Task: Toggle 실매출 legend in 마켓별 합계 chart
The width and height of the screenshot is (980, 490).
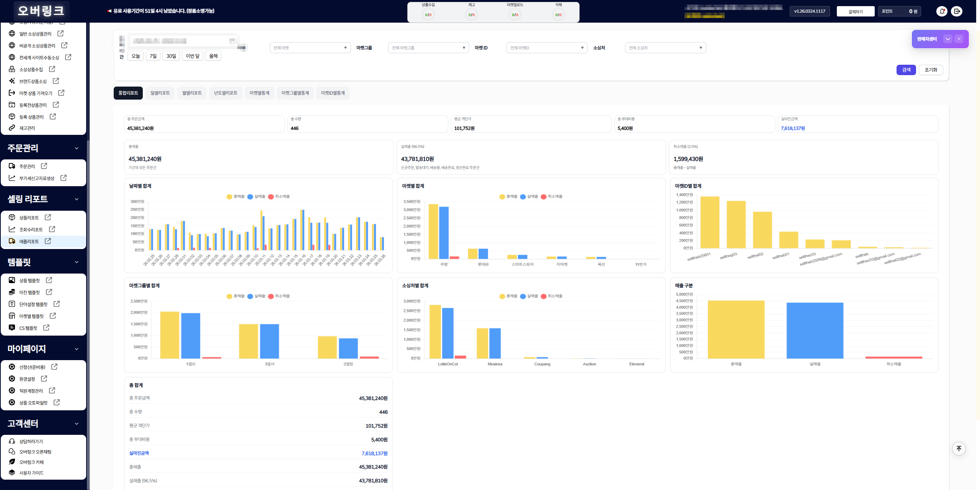Action: point(529,197)
